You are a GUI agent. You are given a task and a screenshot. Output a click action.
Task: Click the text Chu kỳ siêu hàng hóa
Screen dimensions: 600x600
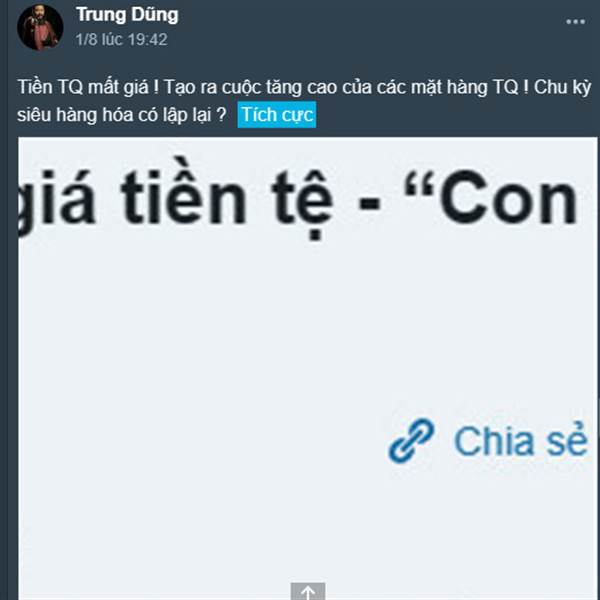coord(304,101)
